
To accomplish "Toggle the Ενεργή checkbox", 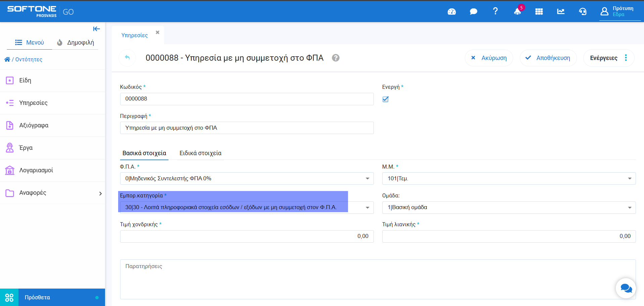I will click(386, 99).
